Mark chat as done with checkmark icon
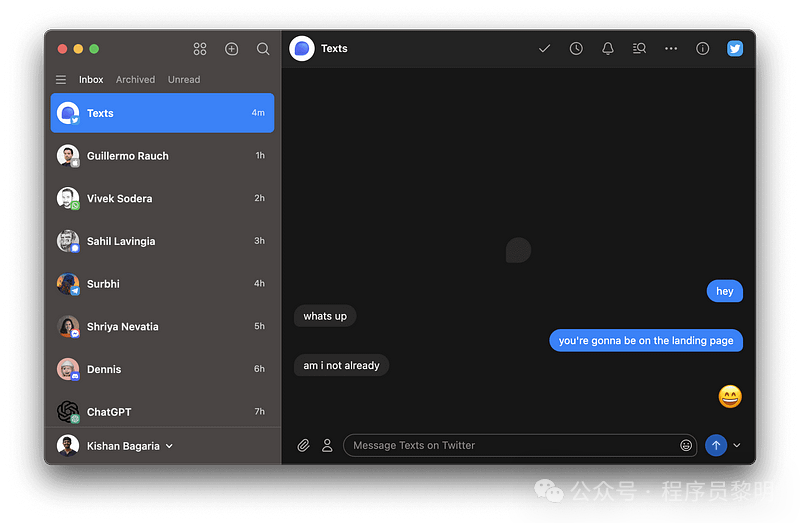 coord(544,48)
